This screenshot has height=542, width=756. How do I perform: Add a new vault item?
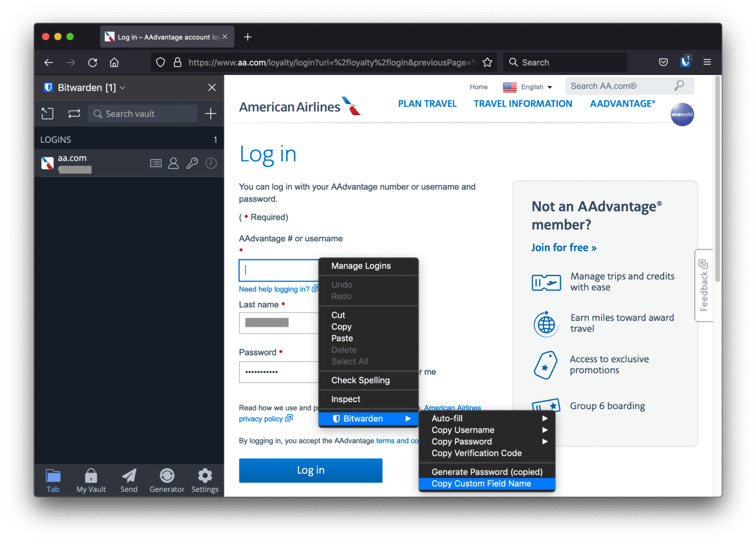point(211,114)
